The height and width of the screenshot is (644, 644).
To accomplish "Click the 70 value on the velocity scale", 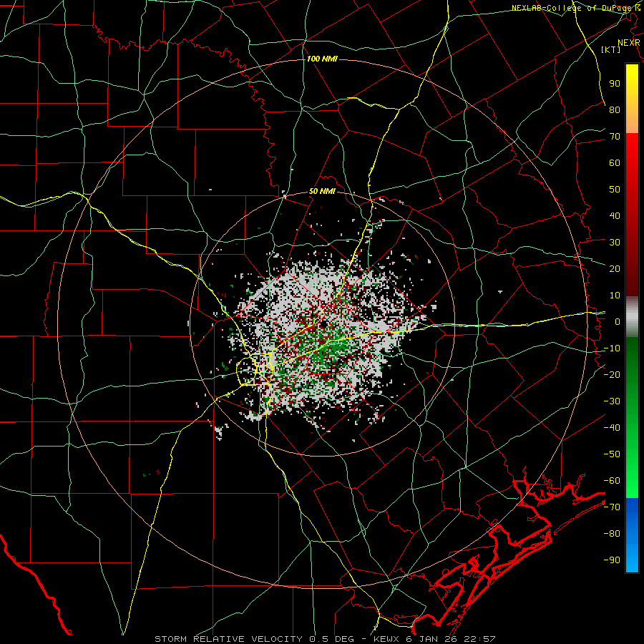I will [x=615, y=137].
